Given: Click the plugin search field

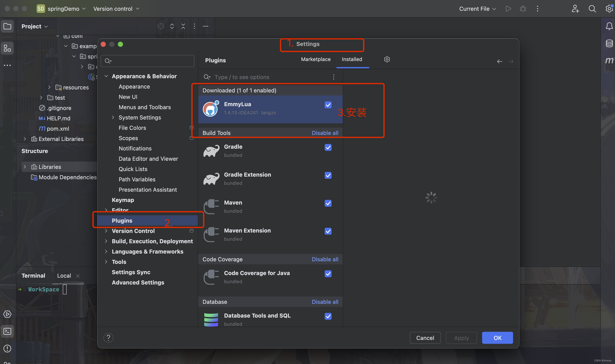Looking at the screenshot, I should tap(266, 77).
